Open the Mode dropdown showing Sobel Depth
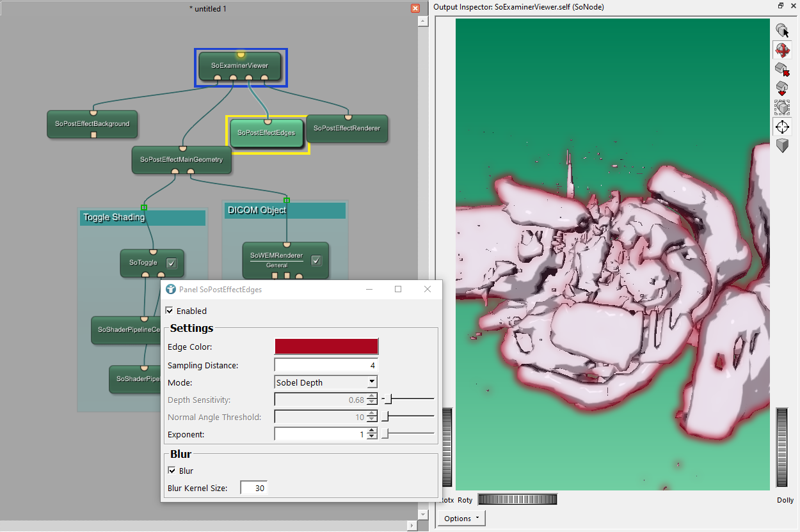 (x=326, y=382)
